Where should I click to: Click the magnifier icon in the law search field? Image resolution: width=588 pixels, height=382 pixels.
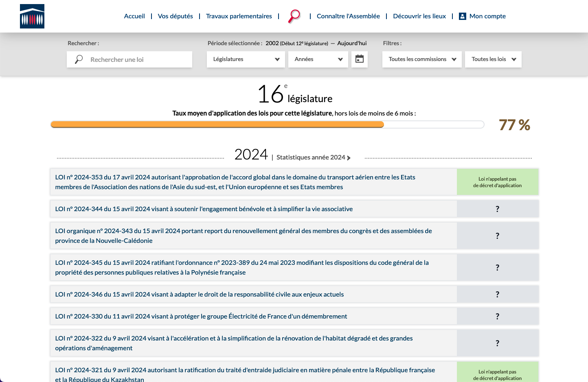[79, 59]
